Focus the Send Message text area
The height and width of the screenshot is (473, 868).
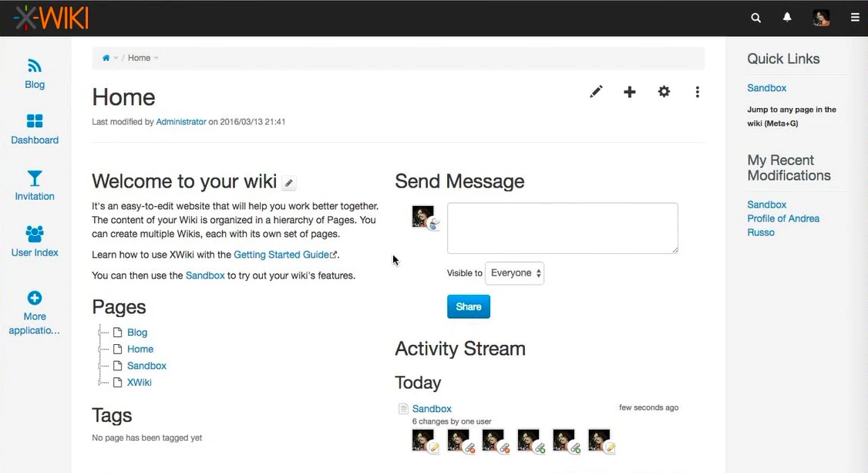click(563, 228)
